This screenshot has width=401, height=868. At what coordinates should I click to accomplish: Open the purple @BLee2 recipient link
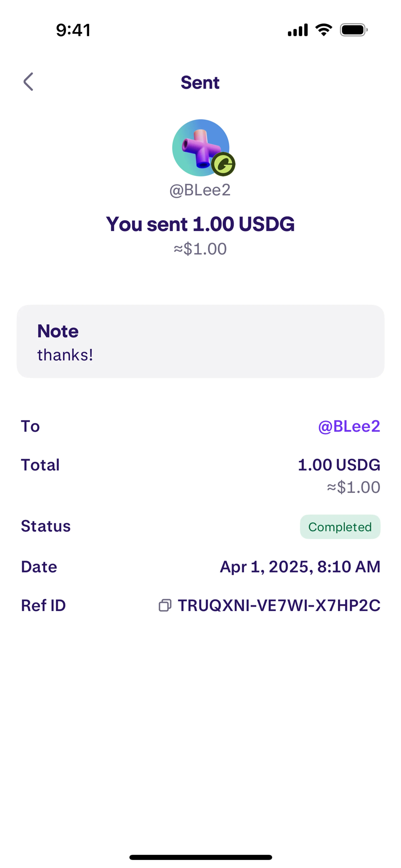coord(349,426)
